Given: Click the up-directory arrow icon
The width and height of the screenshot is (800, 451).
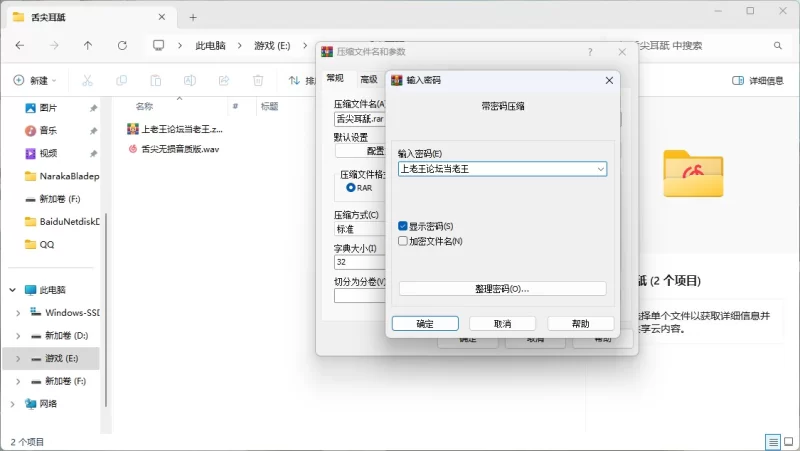Looking at the screenshot, I should (x=88, y=45).
